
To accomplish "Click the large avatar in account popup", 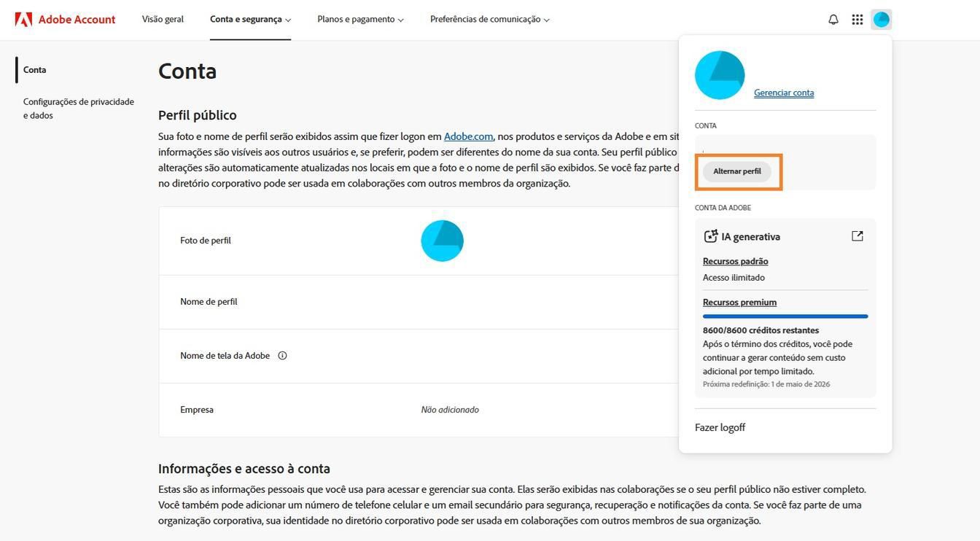I will 720,75.
